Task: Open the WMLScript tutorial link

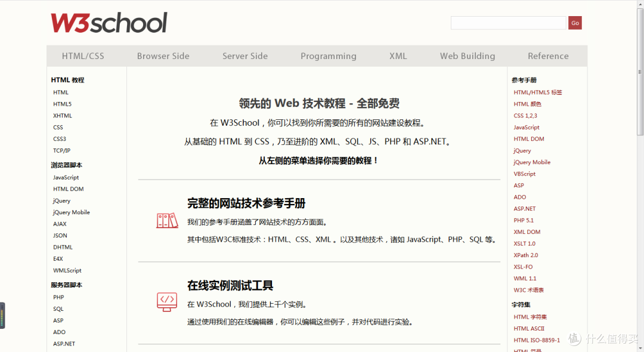Action: click(67, 271)
